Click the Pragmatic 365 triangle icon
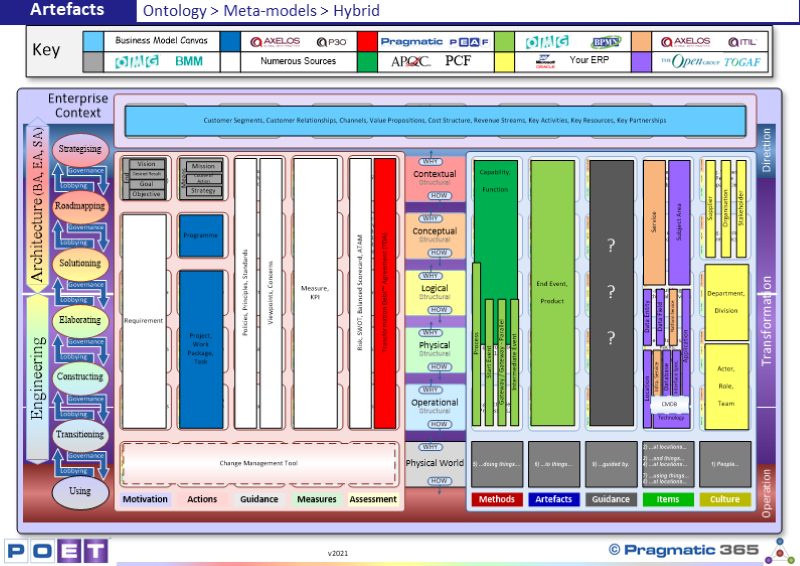The image size is (800, 566). (779, 551)
